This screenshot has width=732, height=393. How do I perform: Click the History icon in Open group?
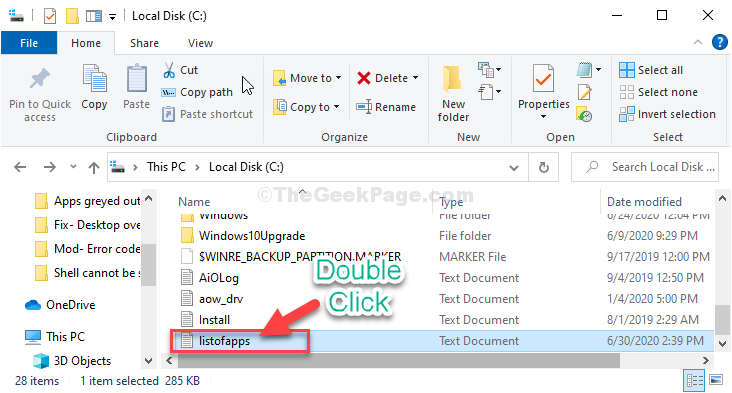[584, 114]
